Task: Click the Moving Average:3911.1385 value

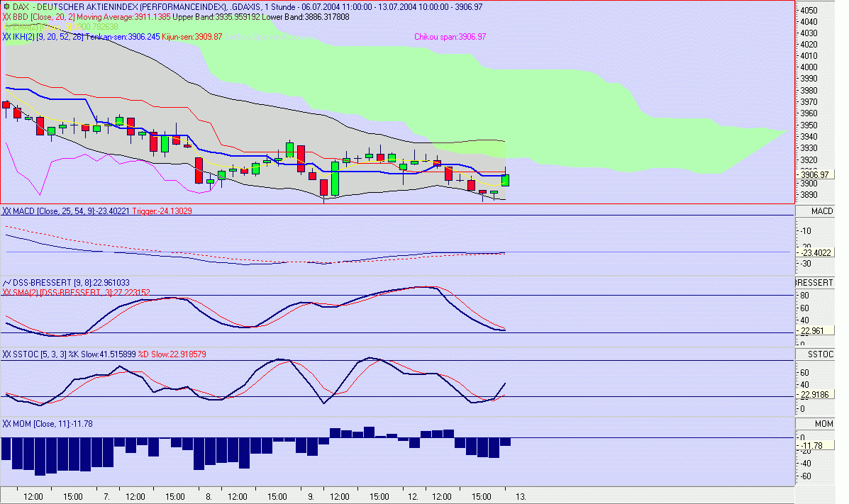Action: click(x=123, y=17)
